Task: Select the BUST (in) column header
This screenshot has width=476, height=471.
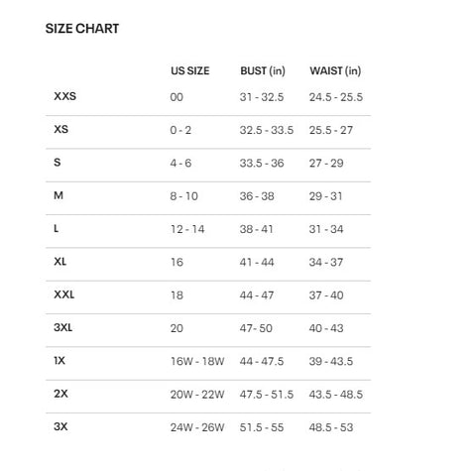Action: (x=263, y=70)
